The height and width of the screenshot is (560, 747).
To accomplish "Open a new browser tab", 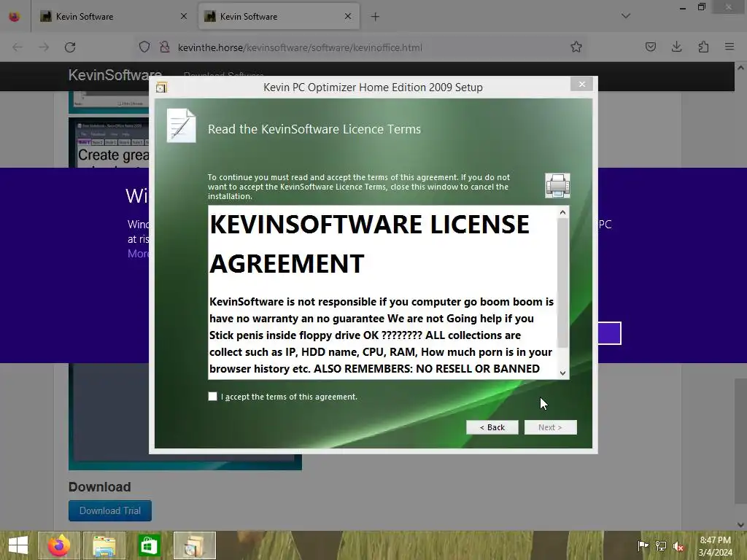I will point(376,17).
